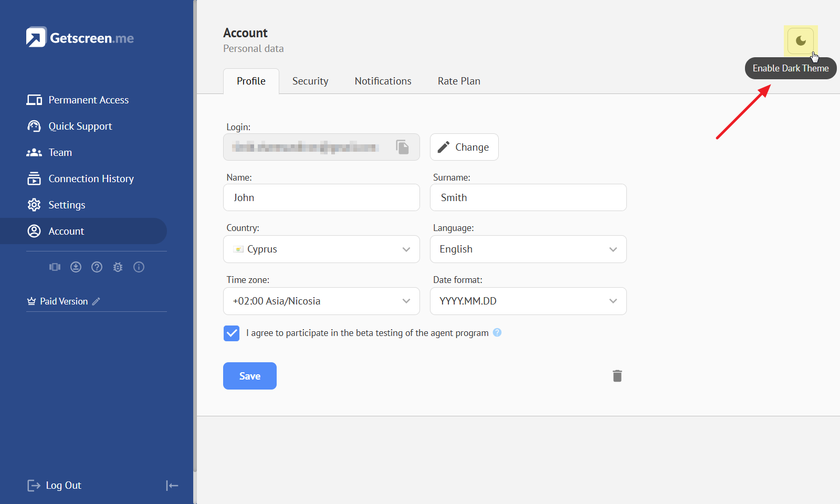The image size is (840, 504).
Task: Open the Rate Plan tab
Action: pyautogui.click(x=459, y=81)
